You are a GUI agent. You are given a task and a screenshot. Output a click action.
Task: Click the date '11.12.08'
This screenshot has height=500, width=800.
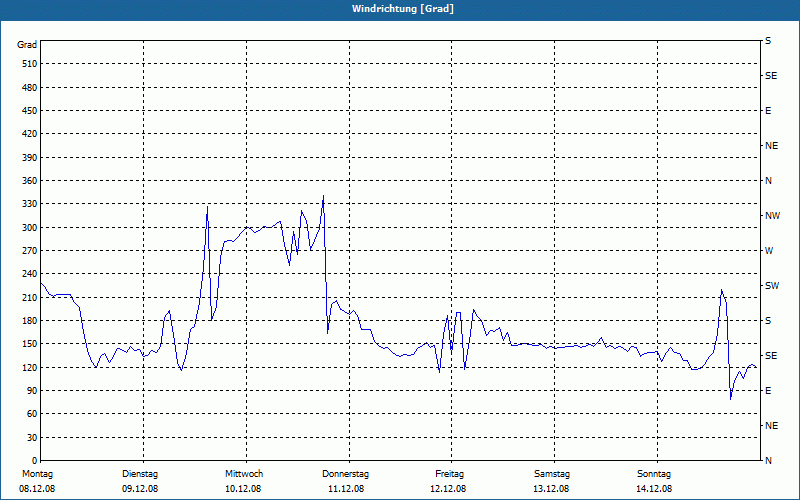346,489
